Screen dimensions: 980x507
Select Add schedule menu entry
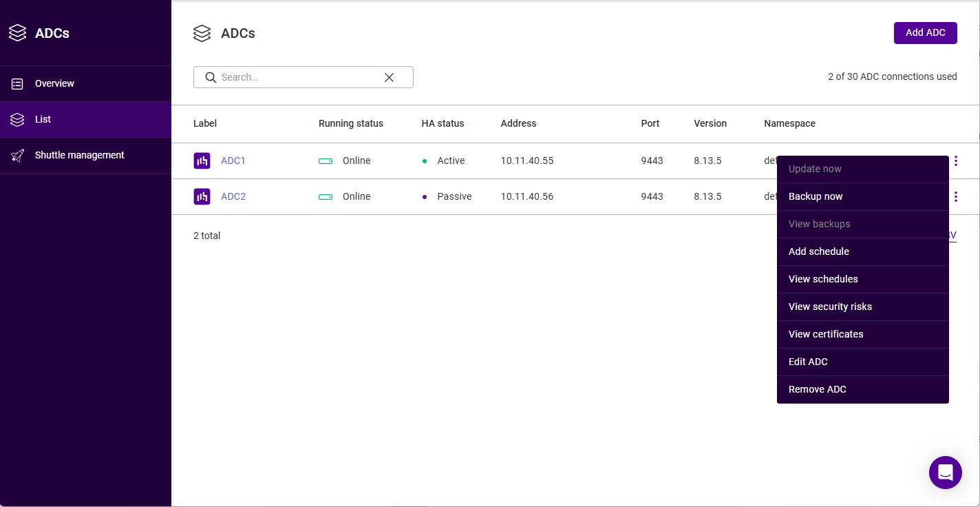[863, 251]
